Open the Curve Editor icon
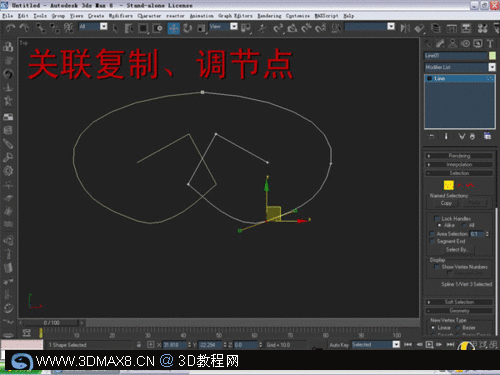Viewport: 500px width, 375px height. [x=452, y=28]
